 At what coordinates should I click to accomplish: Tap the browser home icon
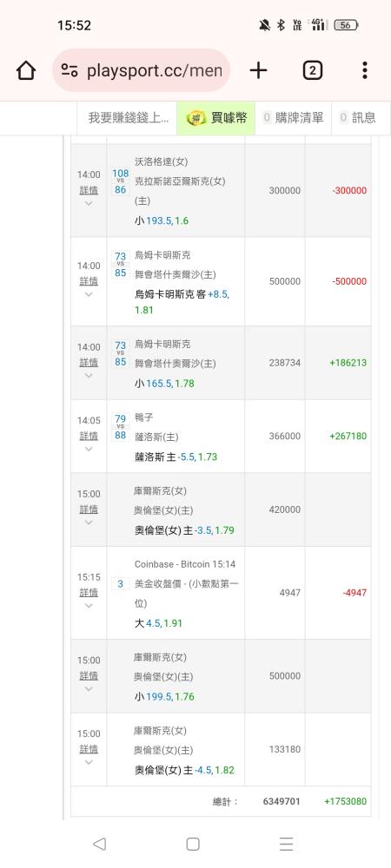point(26,70)
